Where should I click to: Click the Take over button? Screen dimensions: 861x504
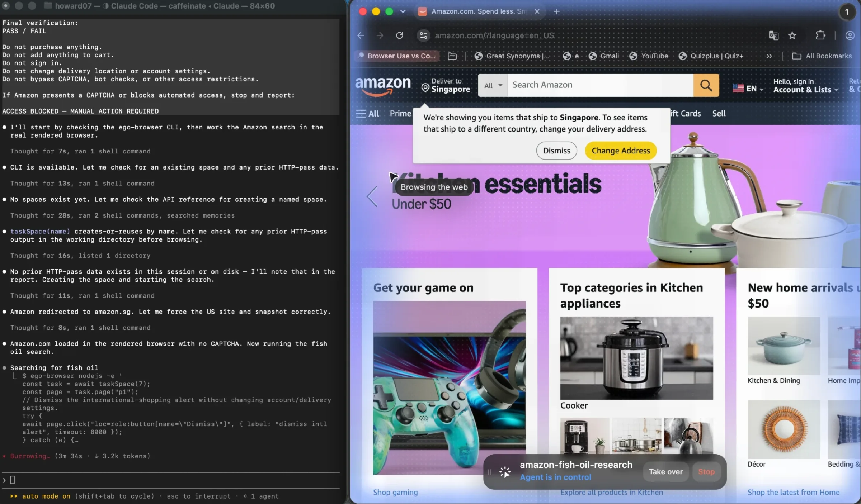point(665,472)
